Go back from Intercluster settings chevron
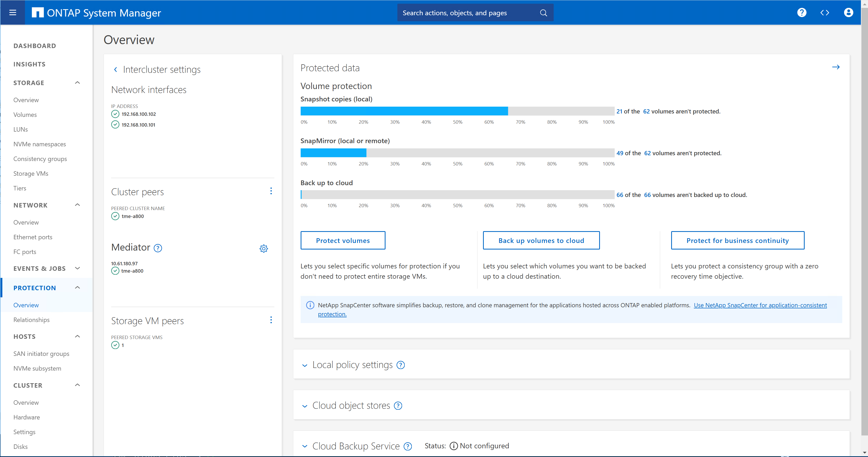 pos(116,69)
